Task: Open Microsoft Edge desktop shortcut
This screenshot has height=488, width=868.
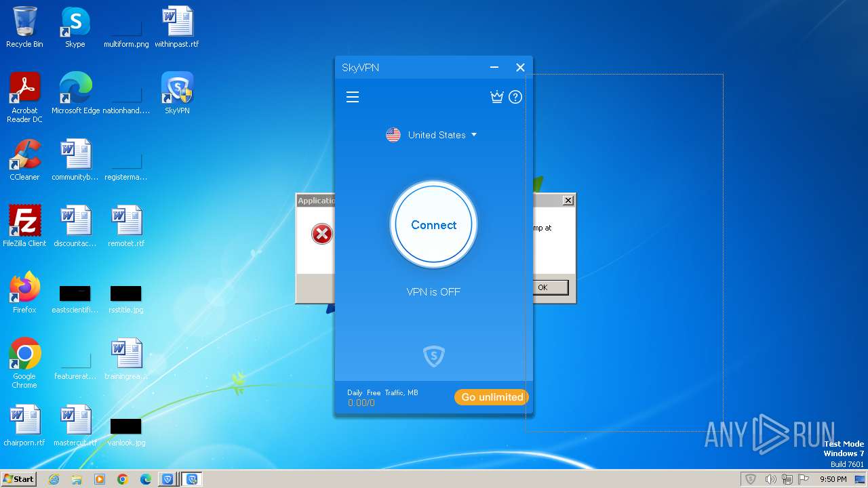Action: click(75, 94)
